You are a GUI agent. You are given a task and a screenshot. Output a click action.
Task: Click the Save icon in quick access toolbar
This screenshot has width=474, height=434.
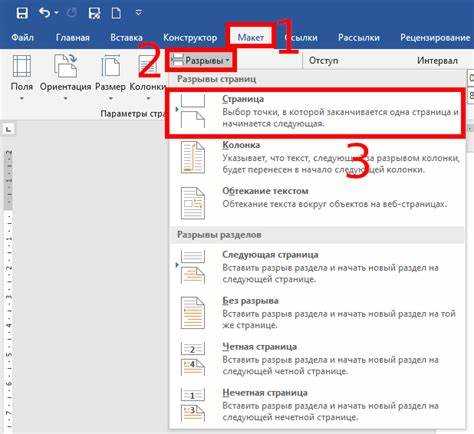point(22,13)
